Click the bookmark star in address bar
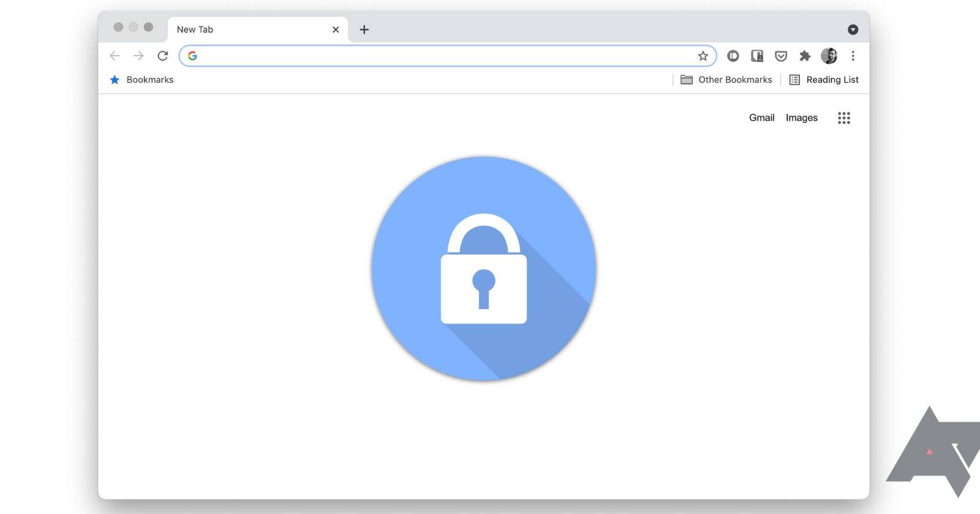 703,56
